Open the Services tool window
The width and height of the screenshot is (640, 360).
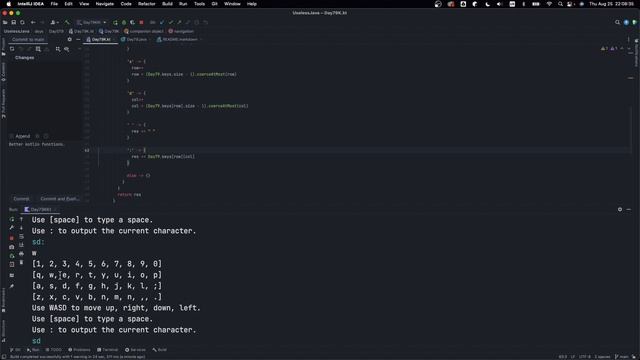click(135, 350)
